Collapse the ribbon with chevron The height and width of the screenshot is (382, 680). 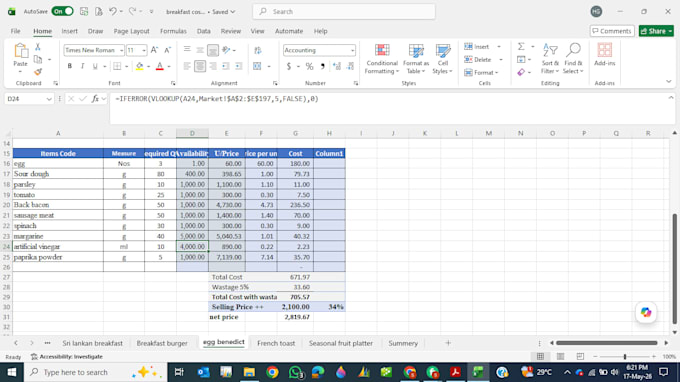click(x=668, y=82)
